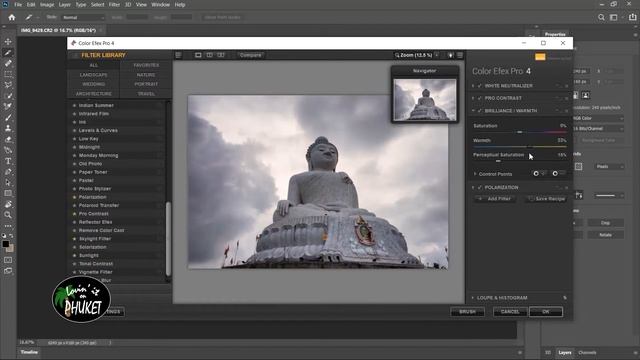
Task: Toggle Quick Mask mode icon in Photoshop
Action: pyautogui.click(x=8, y=260)
